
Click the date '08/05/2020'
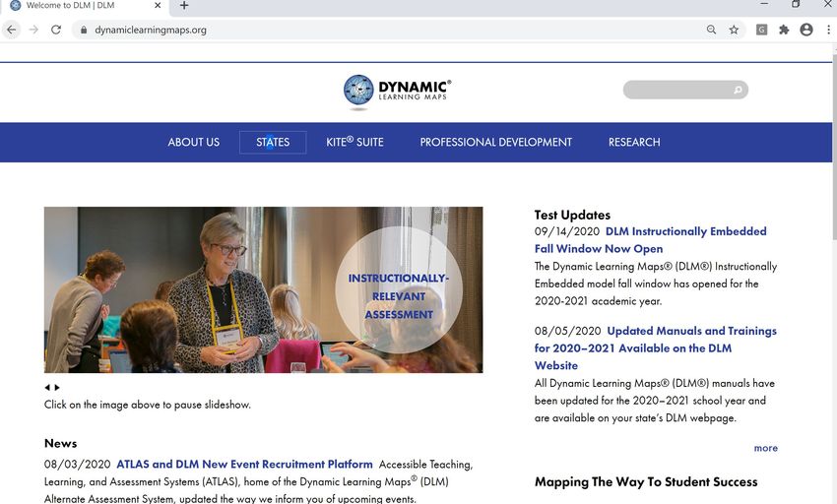coord(567,331)
